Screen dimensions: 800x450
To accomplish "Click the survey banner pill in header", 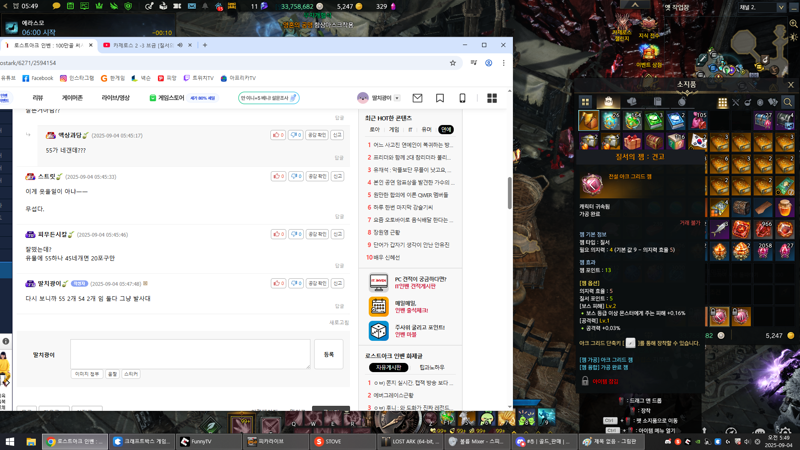I will coord(269,98).
